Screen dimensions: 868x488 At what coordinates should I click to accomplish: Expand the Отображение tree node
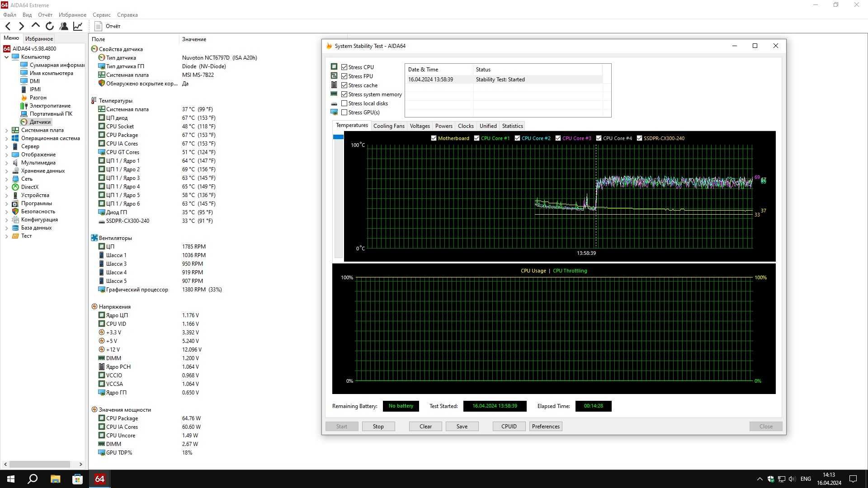tap(6, 155)
